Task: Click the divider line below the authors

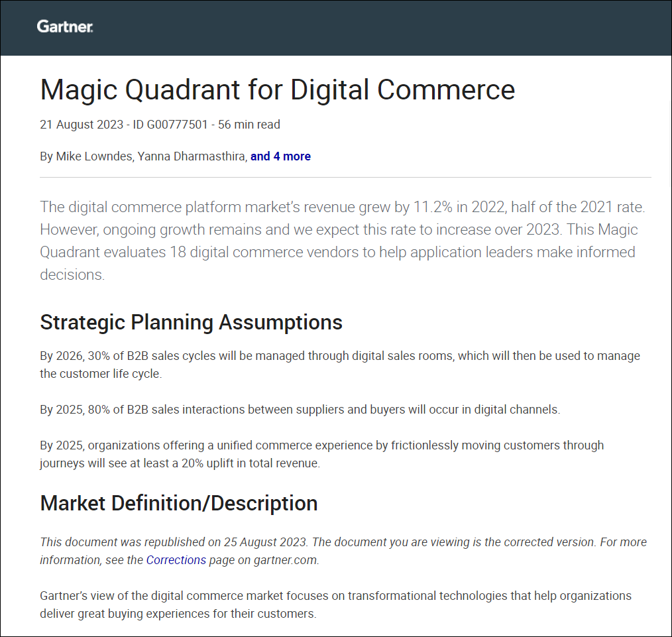Action: pyautogui.click(x=345, y=177)
